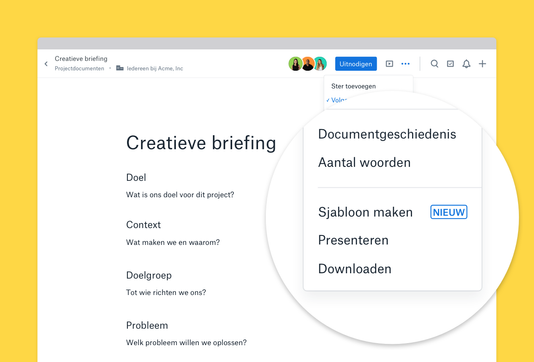Select the orange collaborator avatar

pyautogui.click(x=308, y=64)
